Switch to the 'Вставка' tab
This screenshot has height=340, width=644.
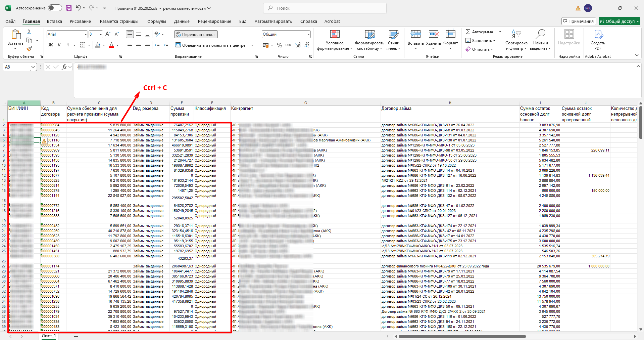pos(54,21)
